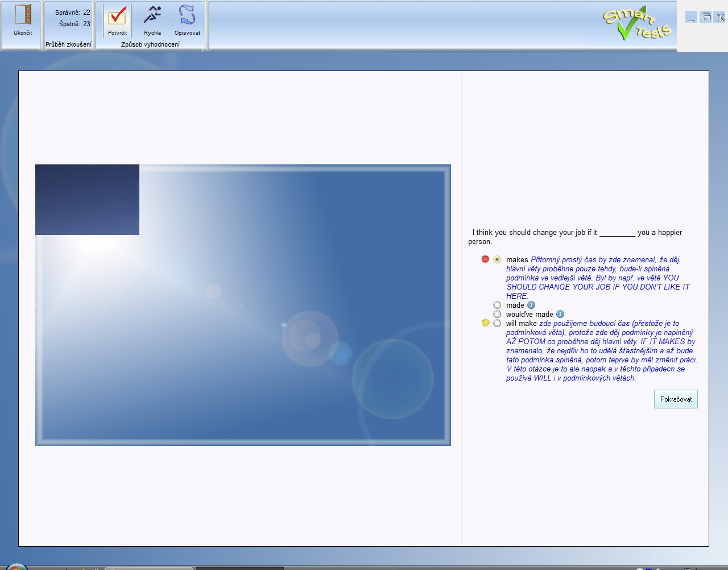Click the red wrong-answer X icon

tap(485, 259)
